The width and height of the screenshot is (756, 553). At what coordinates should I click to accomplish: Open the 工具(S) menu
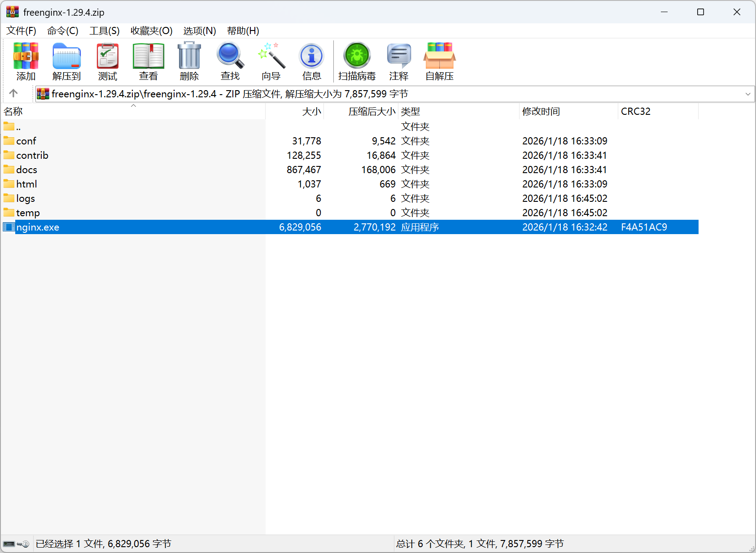point(105,30)
